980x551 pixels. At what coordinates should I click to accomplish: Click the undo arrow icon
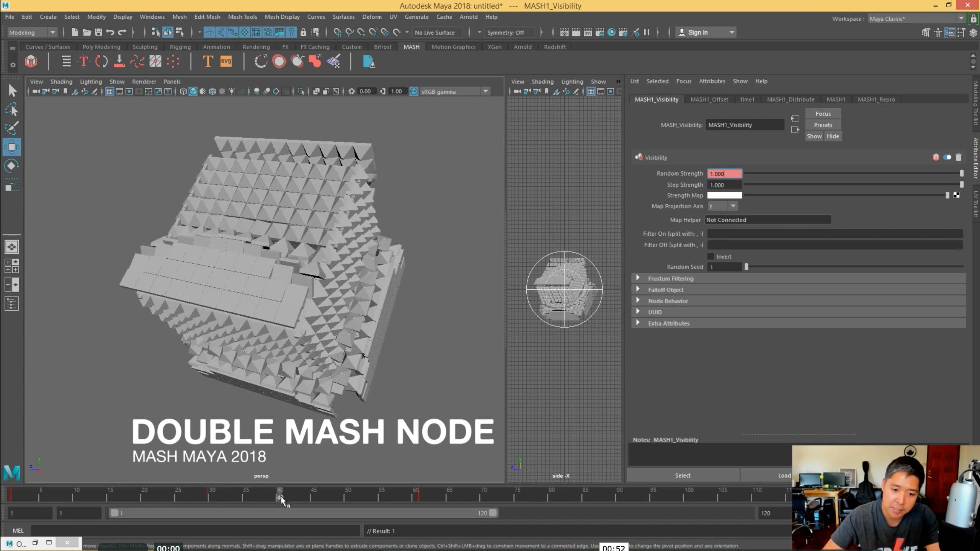pos(110,33)
